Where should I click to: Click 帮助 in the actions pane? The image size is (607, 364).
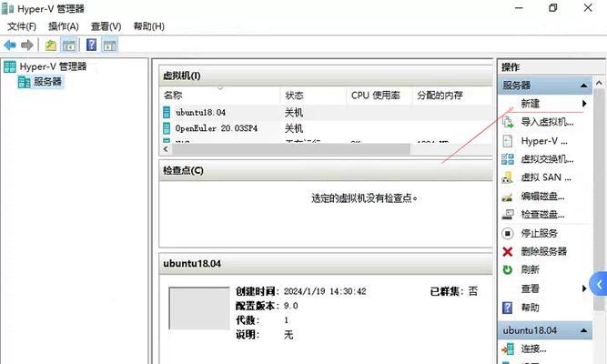pos(530,308)
